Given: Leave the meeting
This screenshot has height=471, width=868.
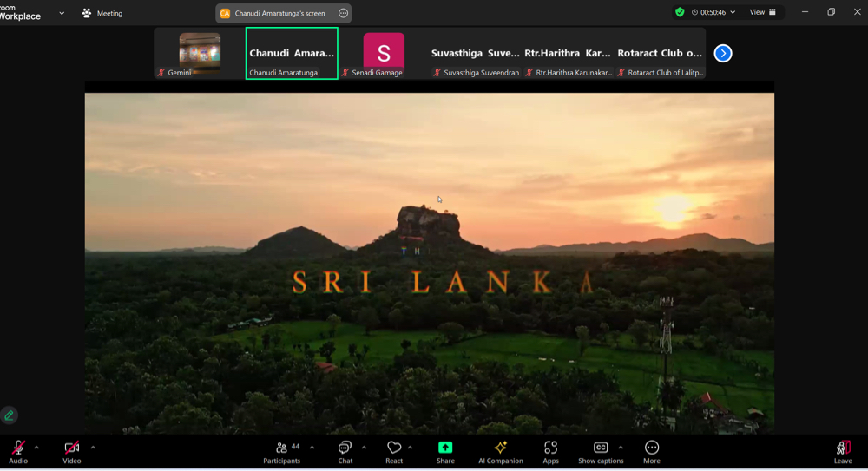Looking at the screenshot, I should coord(843,450).
